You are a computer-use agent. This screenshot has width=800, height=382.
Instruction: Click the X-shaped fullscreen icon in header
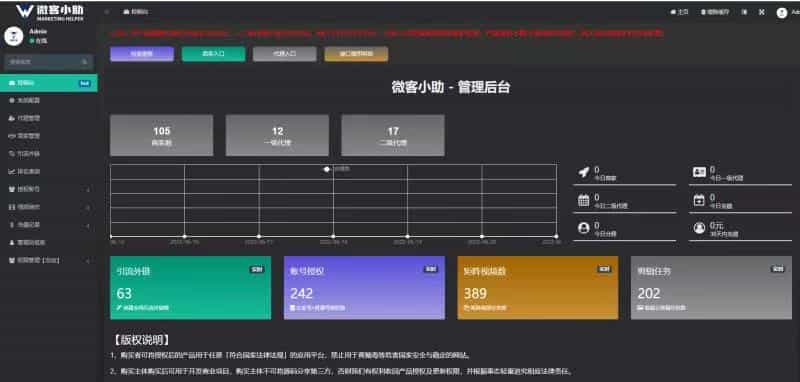click(x=762, y=12)
